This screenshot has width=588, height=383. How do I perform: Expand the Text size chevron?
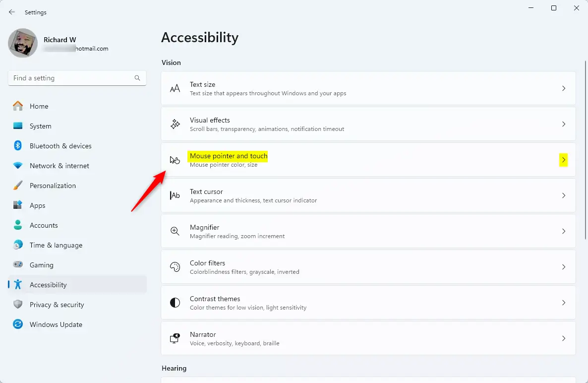click(563, 88)
